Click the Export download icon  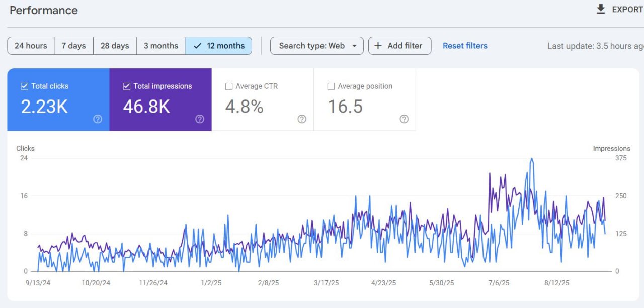pos(601,9)
